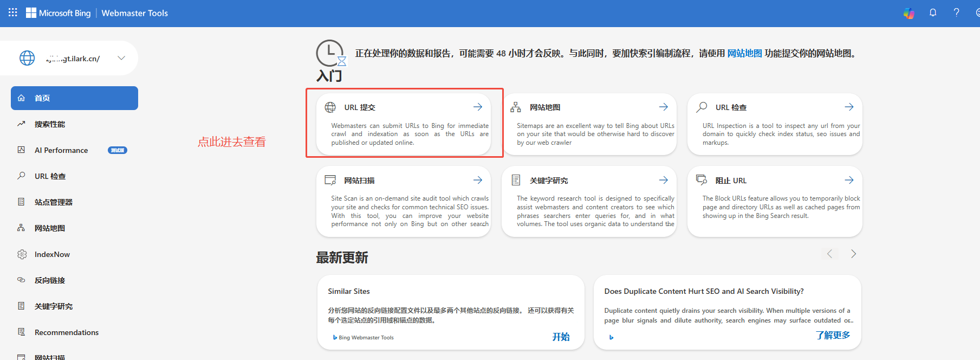
Task: Go to previous 最新更新 slide
Action: click(x=829, y=254)
